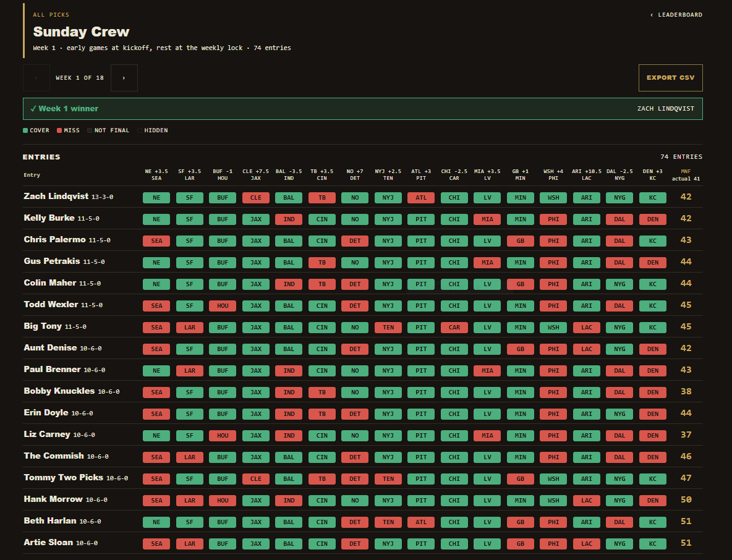Click the Hidden legend swatch
Image resolution: width=732 pixels, height=560 pixels.
pyautogui.click(x=140, y=130)
